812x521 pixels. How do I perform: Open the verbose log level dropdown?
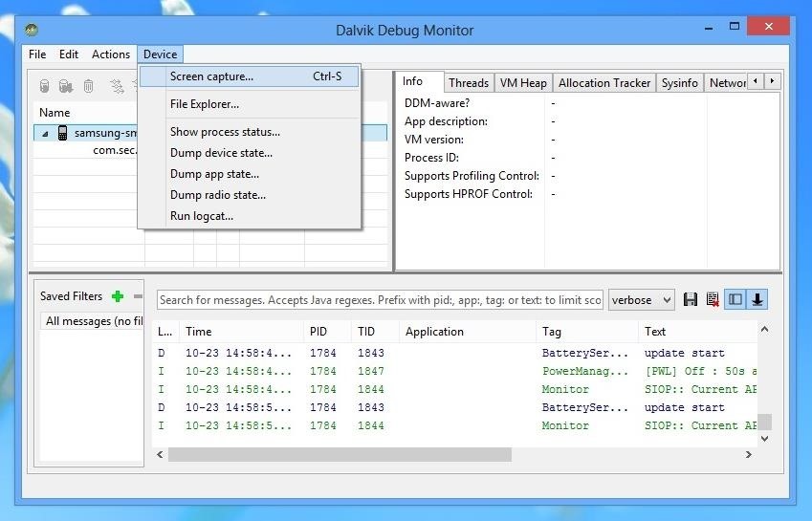pos(642,300)
